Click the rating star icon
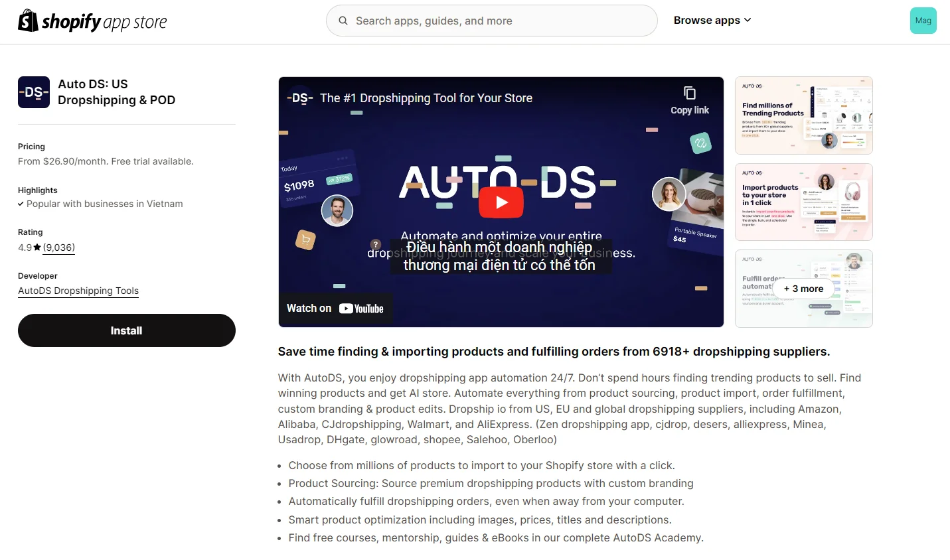This screenshot has height=560, width=950. coord(37,247)
